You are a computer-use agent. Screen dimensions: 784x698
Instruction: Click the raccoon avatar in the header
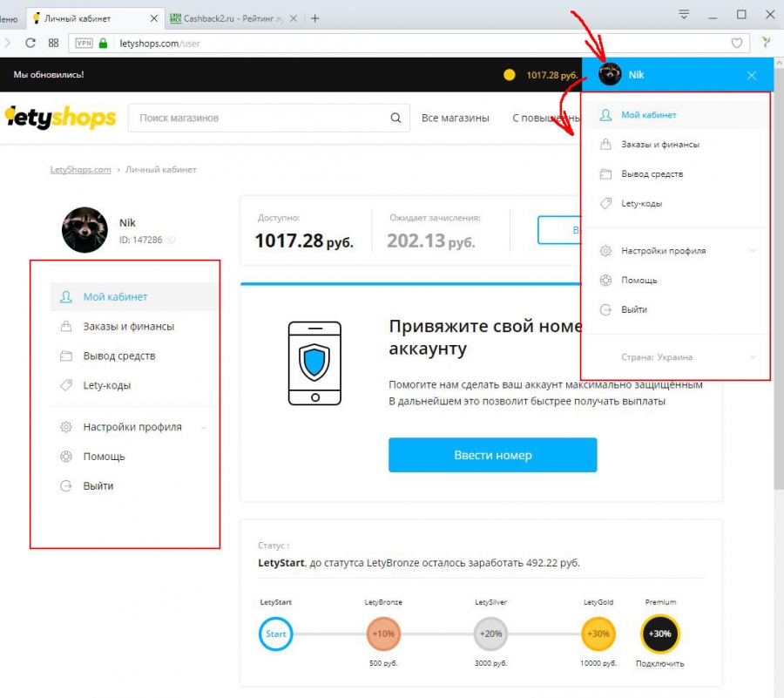click(610, 74)
